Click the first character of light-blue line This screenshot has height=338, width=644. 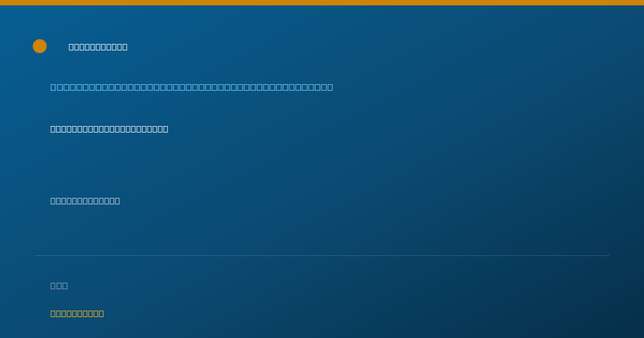pos(53,87)
